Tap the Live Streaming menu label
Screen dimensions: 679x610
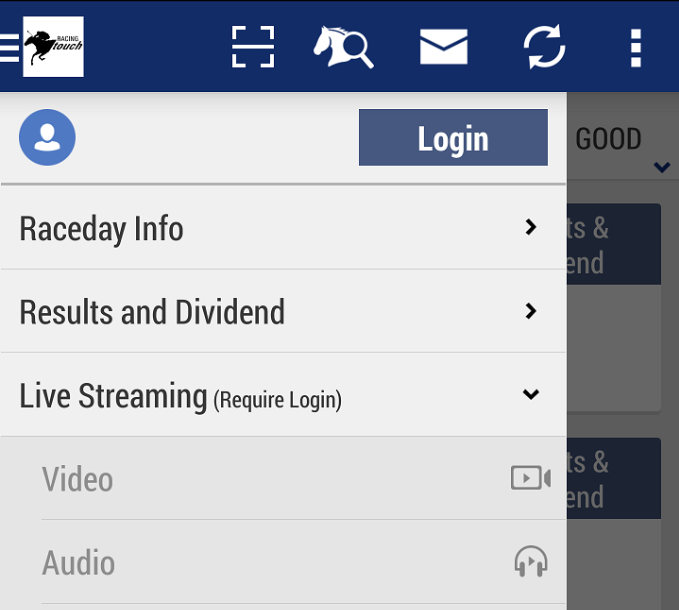pos(113,396)
